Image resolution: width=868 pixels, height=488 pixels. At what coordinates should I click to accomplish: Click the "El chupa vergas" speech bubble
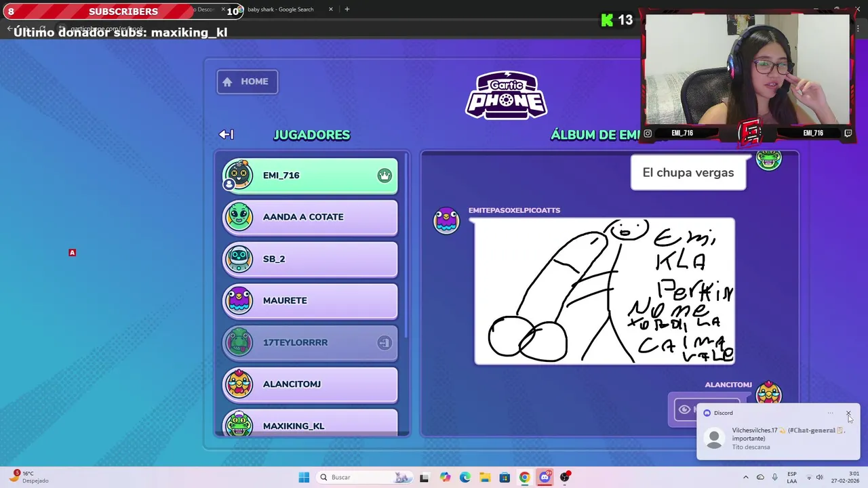point(688,173)
